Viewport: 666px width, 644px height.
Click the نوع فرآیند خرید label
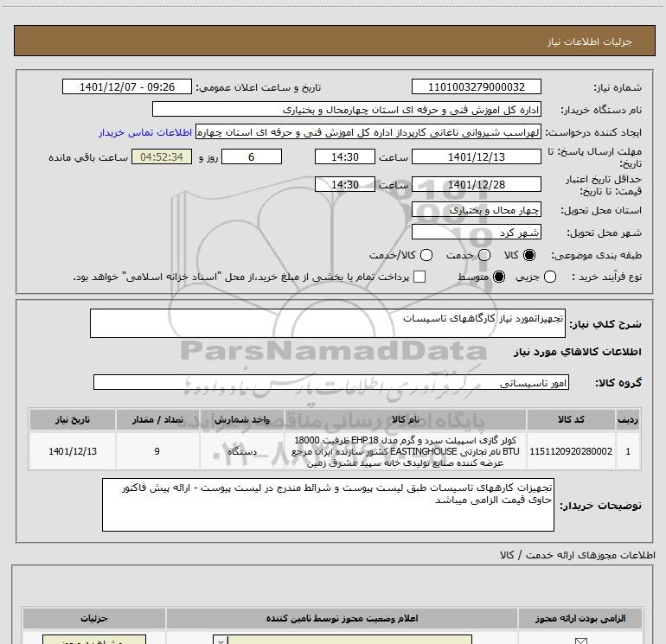pyautogui.click(x=606, y=277)
